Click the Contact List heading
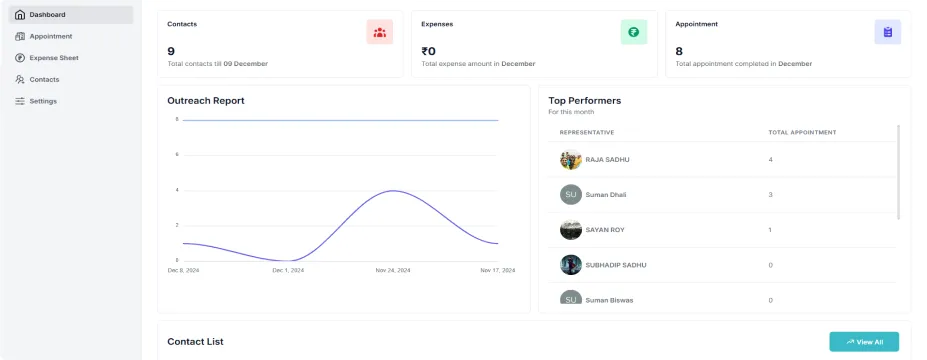Screen dimensions: 927x360 (195, 342)
